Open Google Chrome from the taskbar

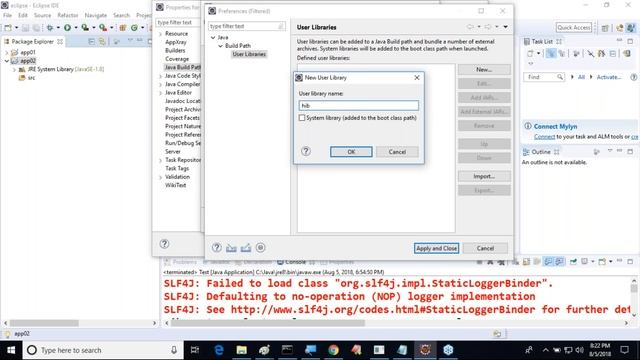click(x=333, y=350)
